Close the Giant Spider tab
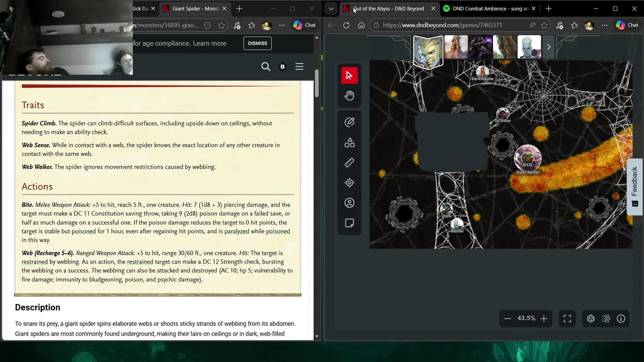 224,9
